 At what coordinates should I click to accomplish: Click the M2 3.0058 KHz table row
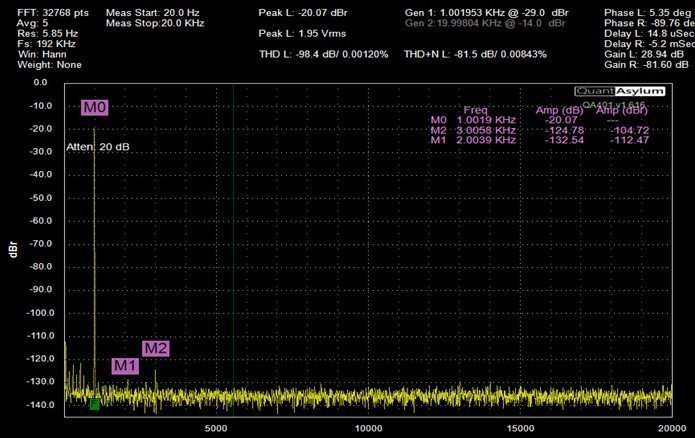(x=539, y=130)
